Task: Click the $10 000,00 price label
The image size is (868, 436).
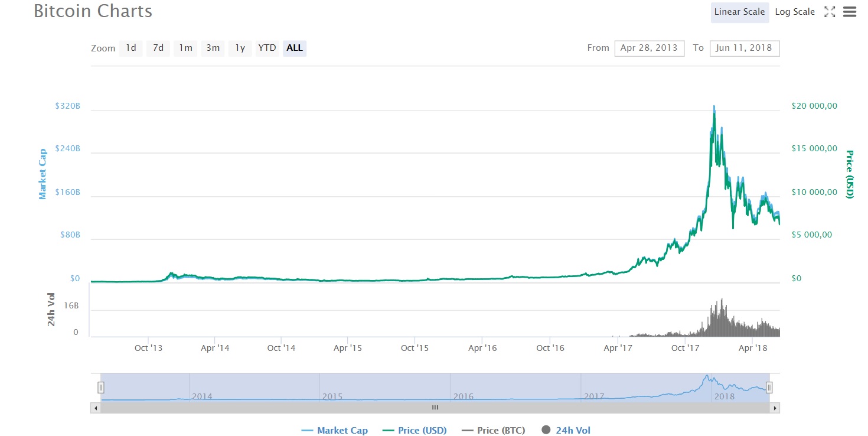Action: [x=814, y=193]
